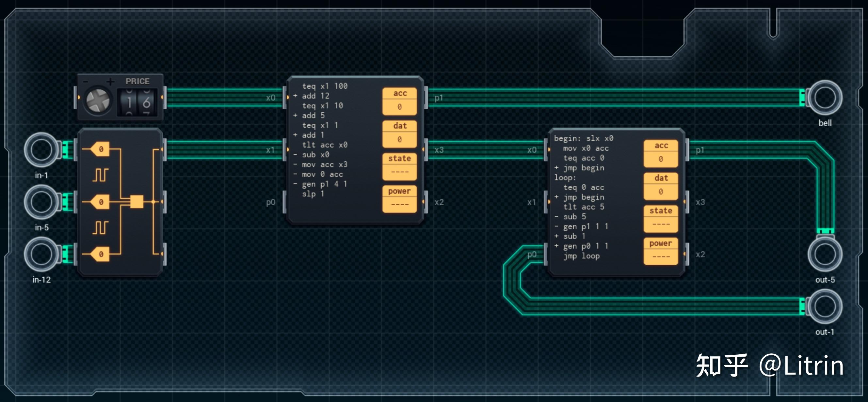The image size is (868, 402).
Task: Click the code line '- gen p1 1 1'
Action: coord(581,226)
